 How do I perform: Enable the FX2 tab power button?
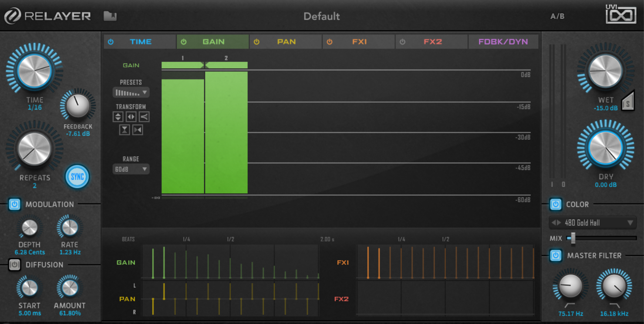403,42
